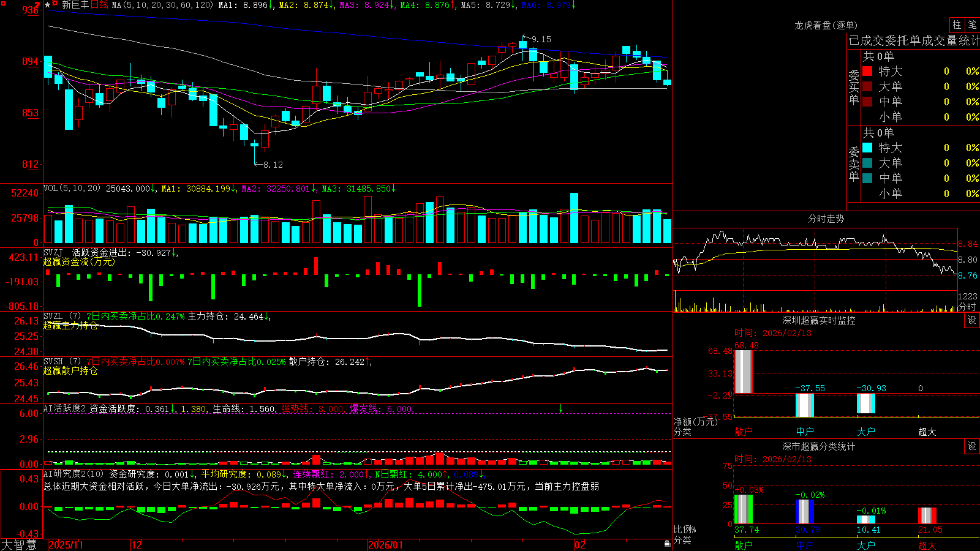
Task: Click the 大智慧 logo in the bottom-left
Action: [19, 544]
